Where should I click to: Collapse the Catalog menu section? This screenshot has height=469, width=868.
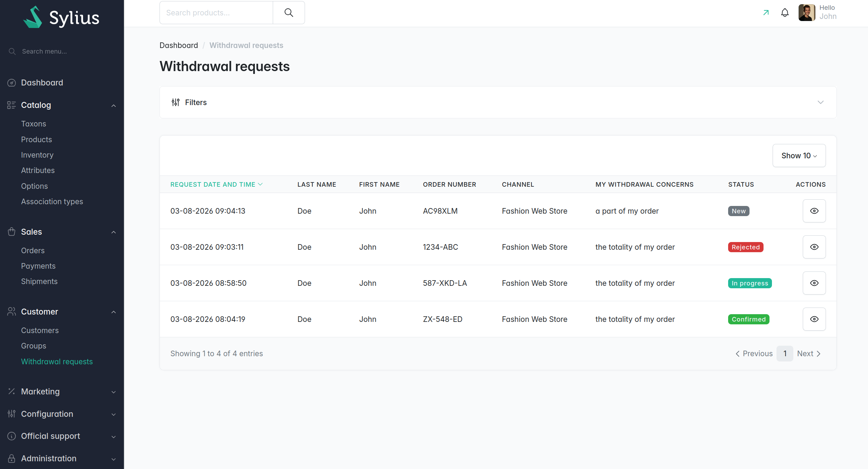[x=114, y=105]
